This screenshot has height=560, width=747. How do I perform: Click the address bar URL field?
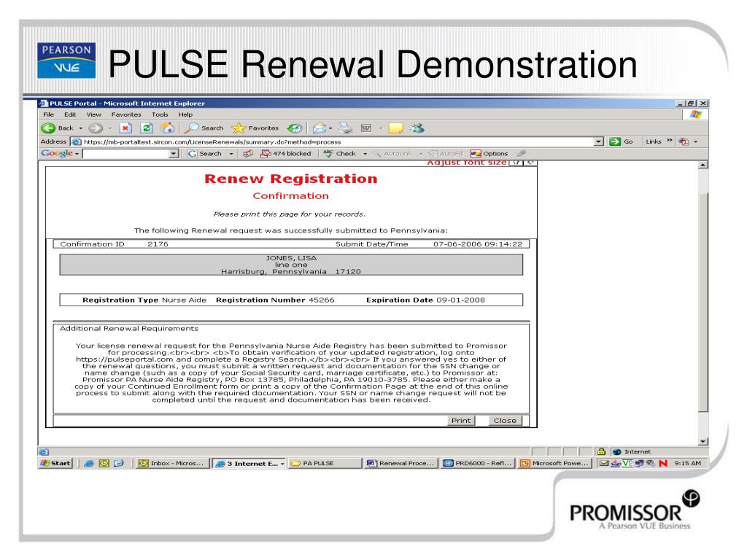pos(333,141)
